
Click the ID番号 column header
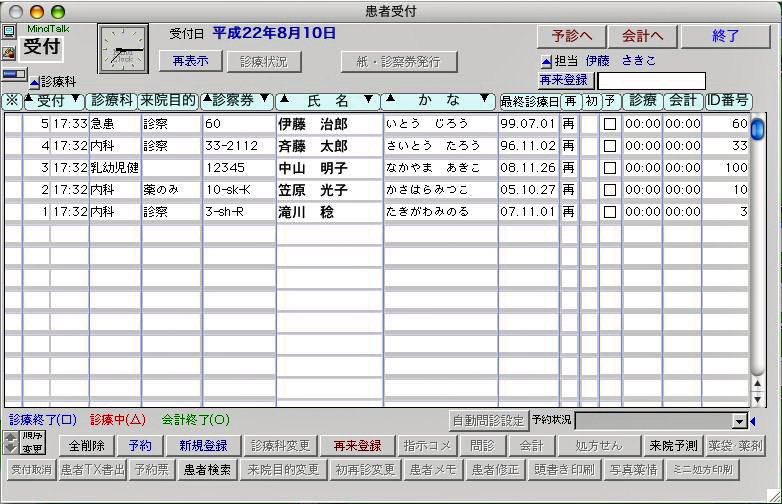click(x=727, y=101)
